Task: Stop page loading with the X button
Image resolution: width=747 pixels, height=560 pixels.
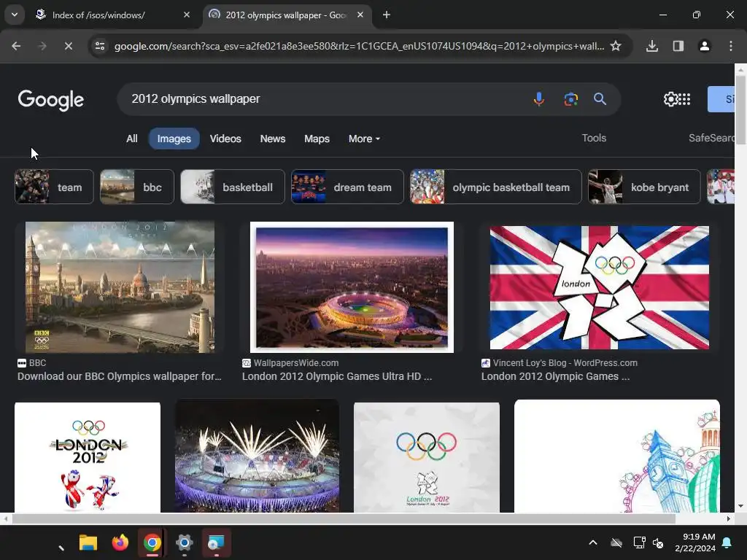Action: pos(68,46)
